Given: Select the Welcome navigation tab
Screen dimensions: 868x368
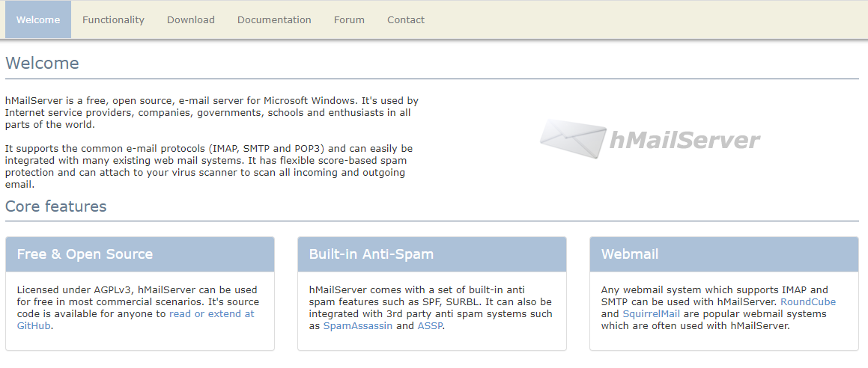Looking at the screenshot, I should (x=38, y=20).
